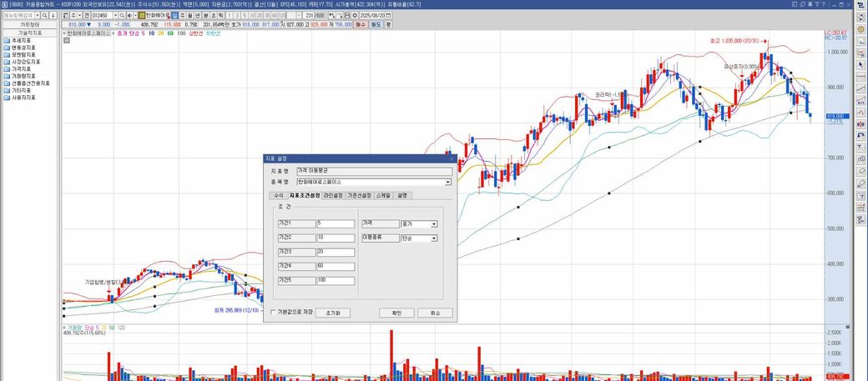
Task: Toggle the 기본값으로 저장 checkbox
Action: [272, 313]
